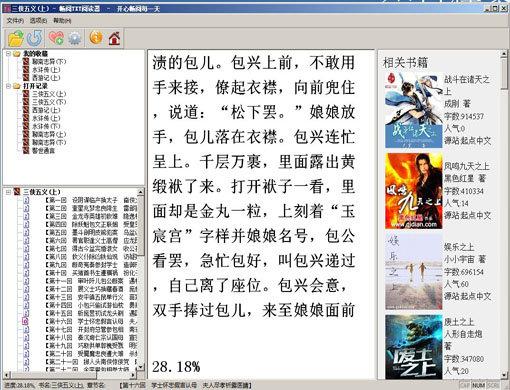Image resolution: width=510 pixels, height=390 pixels.
Task: Click the orange round toolbar icon
Action: tap(96, 37)
